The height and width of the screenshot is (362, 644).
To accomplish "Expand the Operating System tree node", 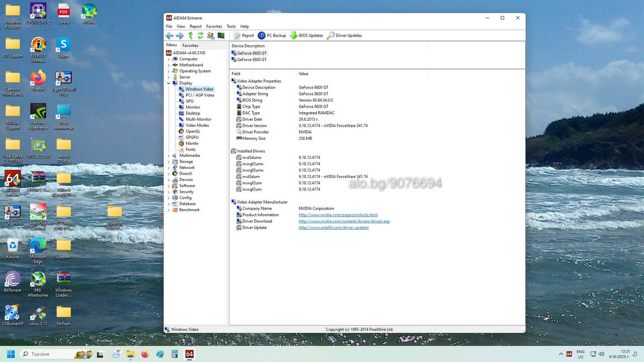I will point(169,71).
